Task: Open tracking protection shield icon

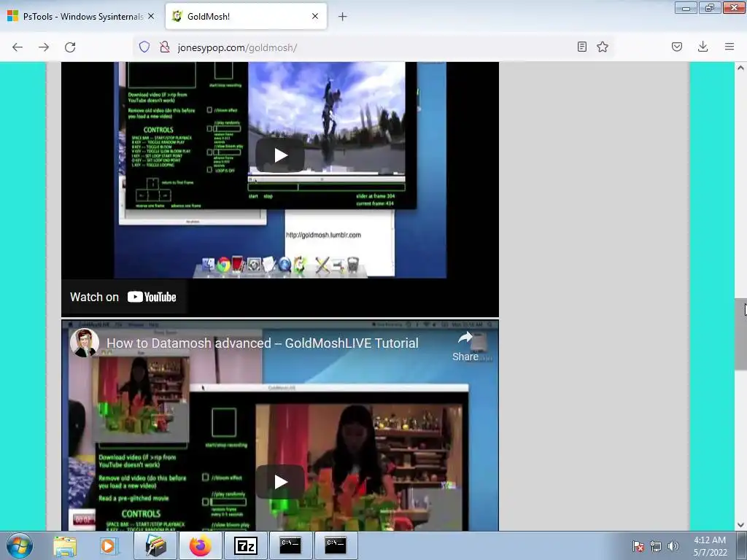Action: point(144,47)
